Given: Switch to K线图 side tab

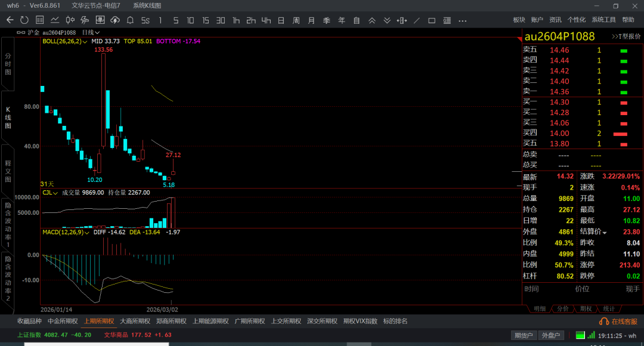Looking at the screenshot, I should click(x=8, y=118).
